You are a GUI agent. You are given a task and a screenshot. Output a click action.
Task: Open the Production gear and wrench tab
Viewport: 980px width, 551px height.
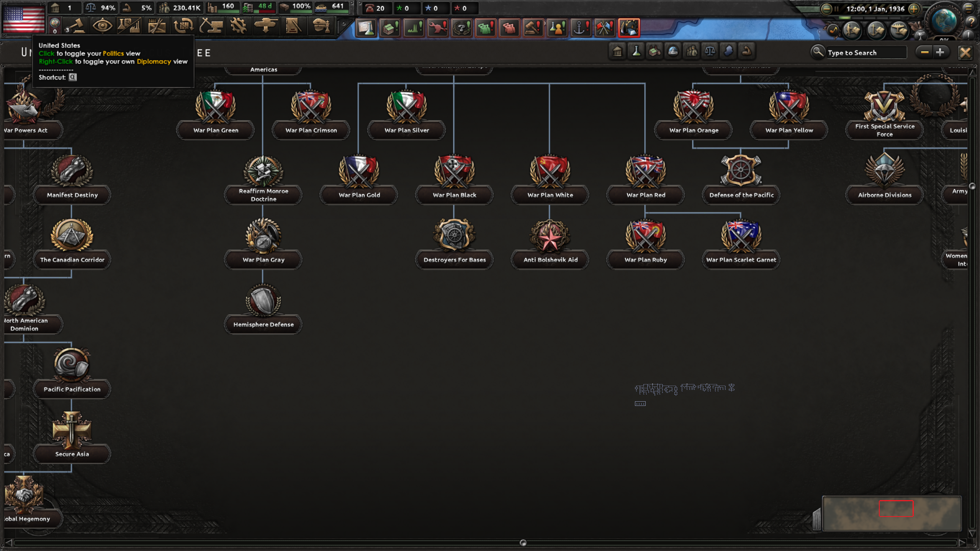pos(238,26)
